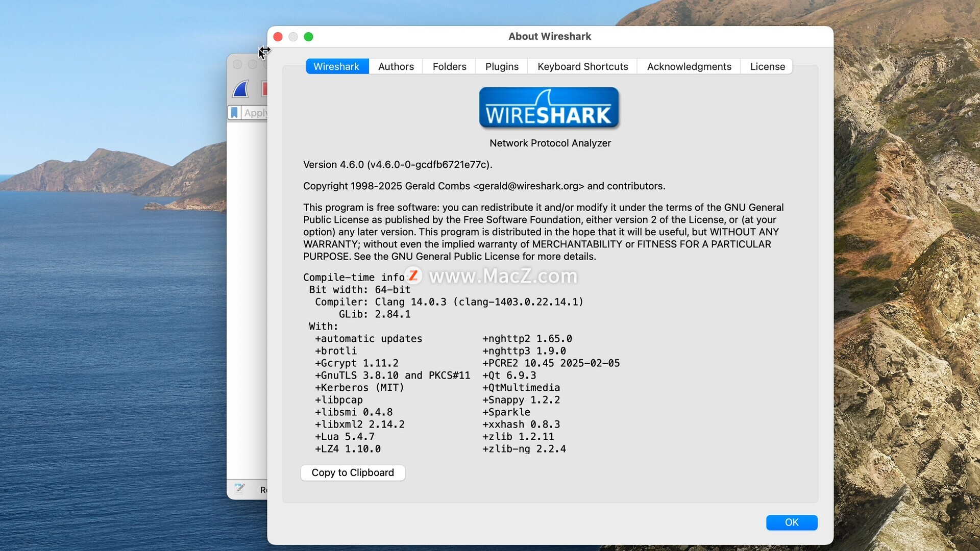Select the Plugins tab
This screenshot has width=980, height=551.
tap(501, 66)
